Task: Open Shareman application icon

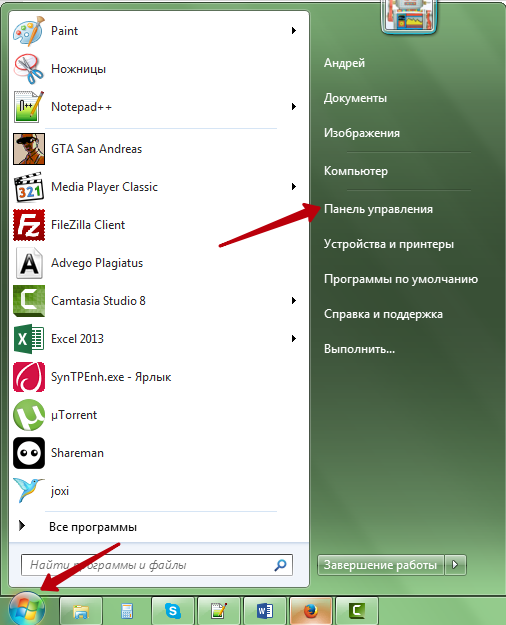Action: 29,453
